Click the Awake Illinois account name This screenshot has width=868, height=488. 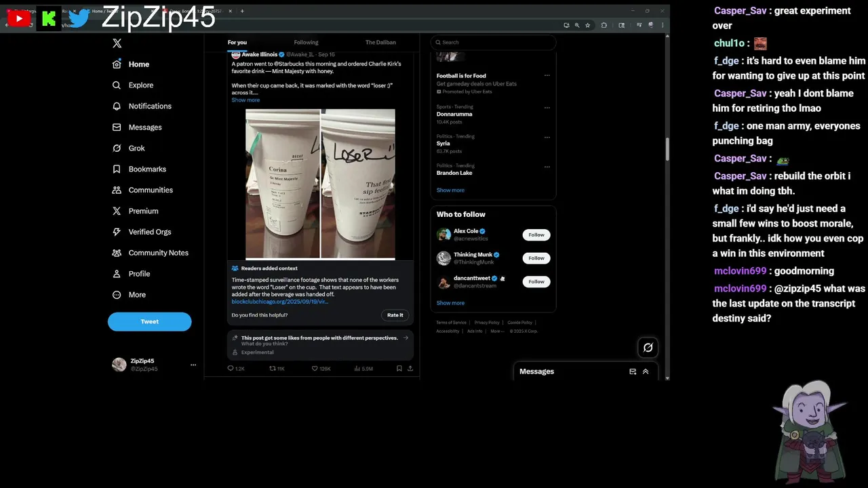click(x=259, y=54)
